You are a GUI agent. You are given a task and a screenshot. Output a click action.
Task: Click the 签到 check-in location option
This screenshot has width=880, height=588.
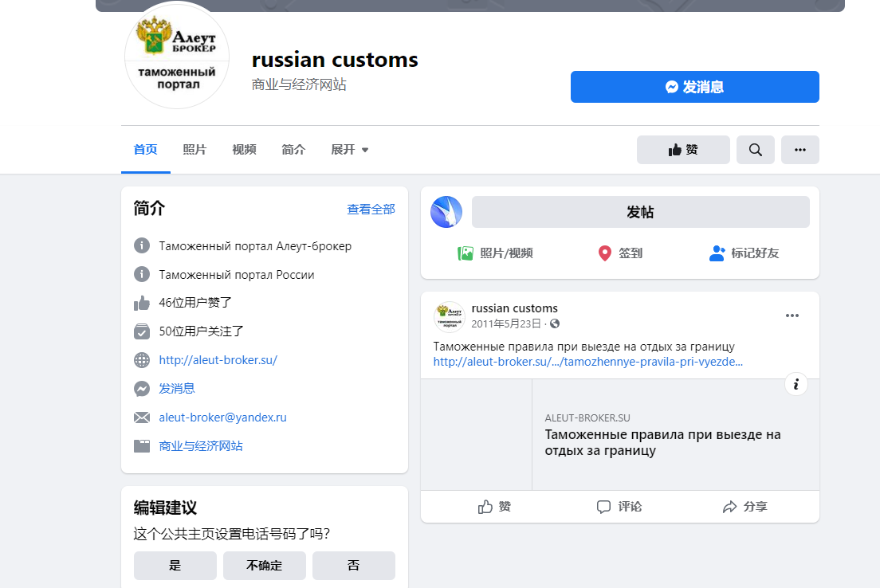(x=620, y=253)
